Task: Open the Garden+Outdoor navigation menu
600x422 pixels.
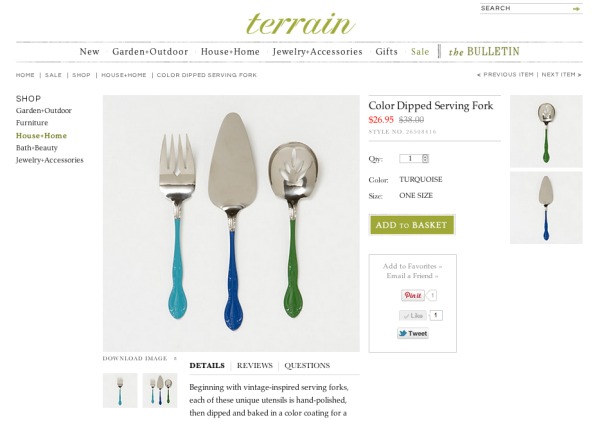Action: click(x=150, y=52)
